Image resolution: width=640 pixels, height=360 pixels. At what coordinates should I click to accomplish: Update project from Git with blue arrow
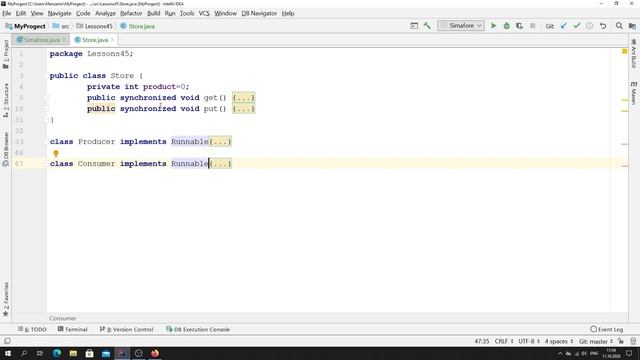(564, 26)
